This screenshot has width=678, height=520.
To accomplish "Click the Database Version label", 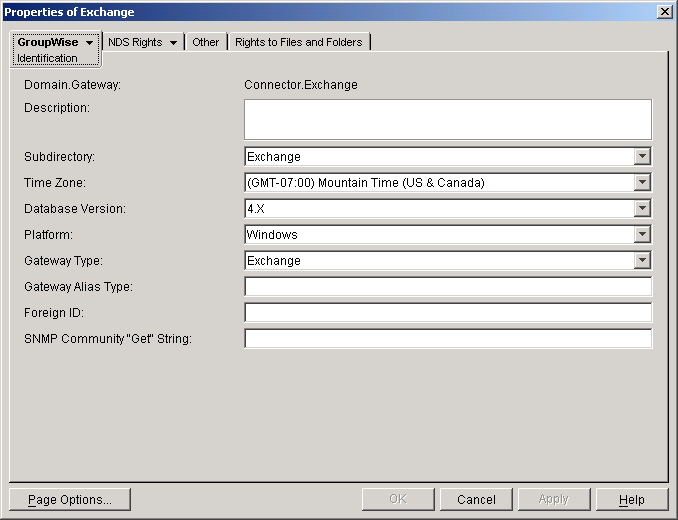I will [x=75, y=208].
